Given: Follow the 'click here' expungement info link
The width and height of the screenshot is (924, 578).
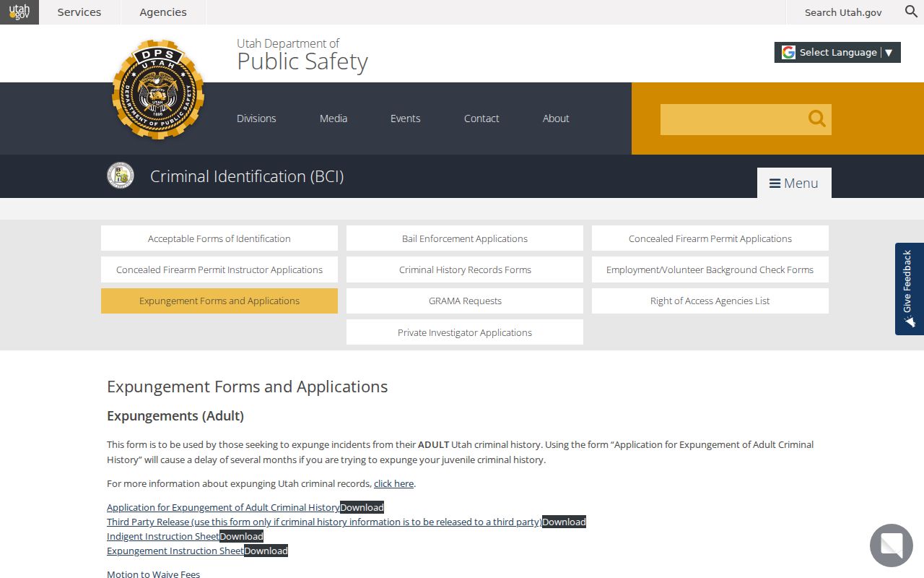Looking at the screenshot, I should coord(394,483).
